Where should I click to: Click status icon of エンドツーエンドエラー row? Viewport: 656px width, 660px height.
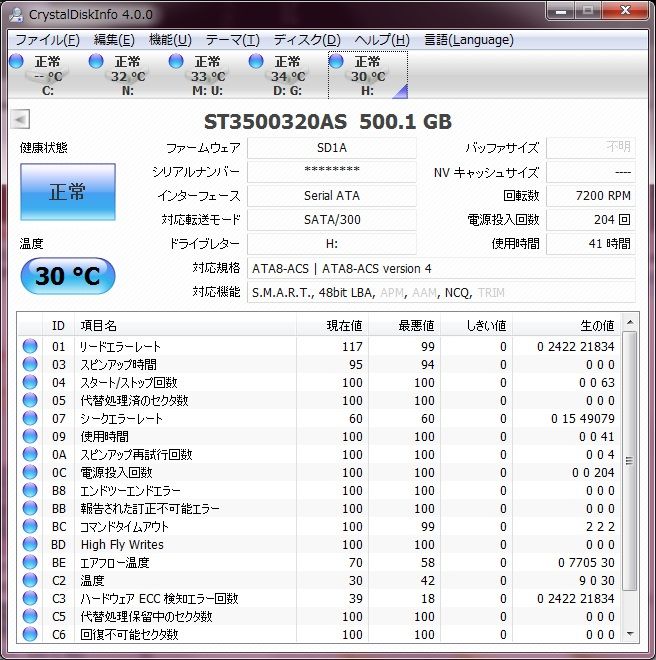click(x=30, y=490)
